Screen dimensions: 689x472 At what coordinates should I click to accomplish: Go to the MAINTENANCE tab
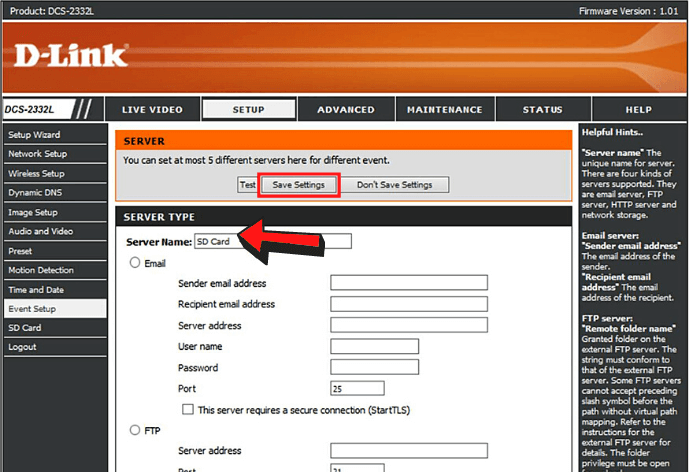tap(445, 109)
